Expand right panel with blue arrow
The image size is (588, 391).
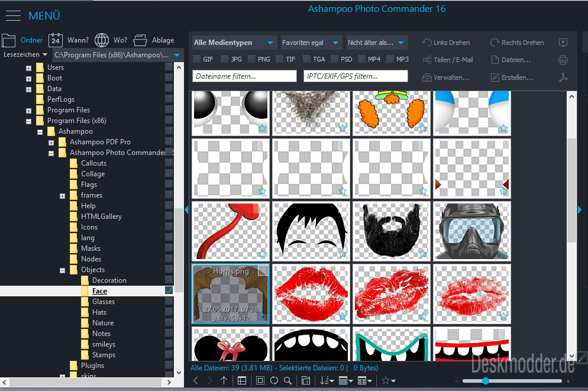580,209
